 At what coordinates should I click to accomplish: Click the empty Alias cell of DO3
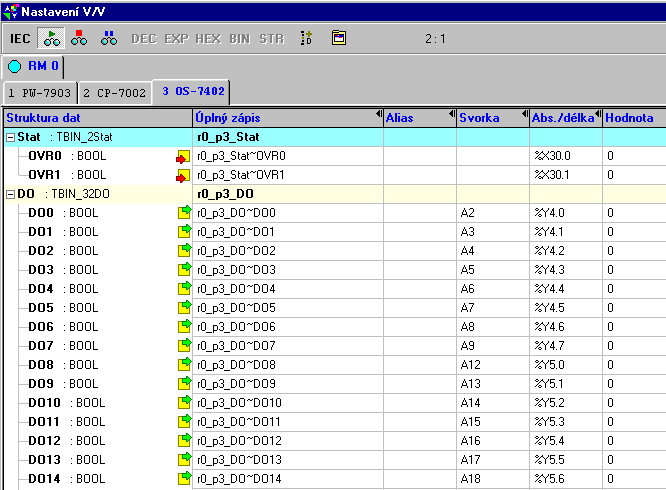(420, 270)
